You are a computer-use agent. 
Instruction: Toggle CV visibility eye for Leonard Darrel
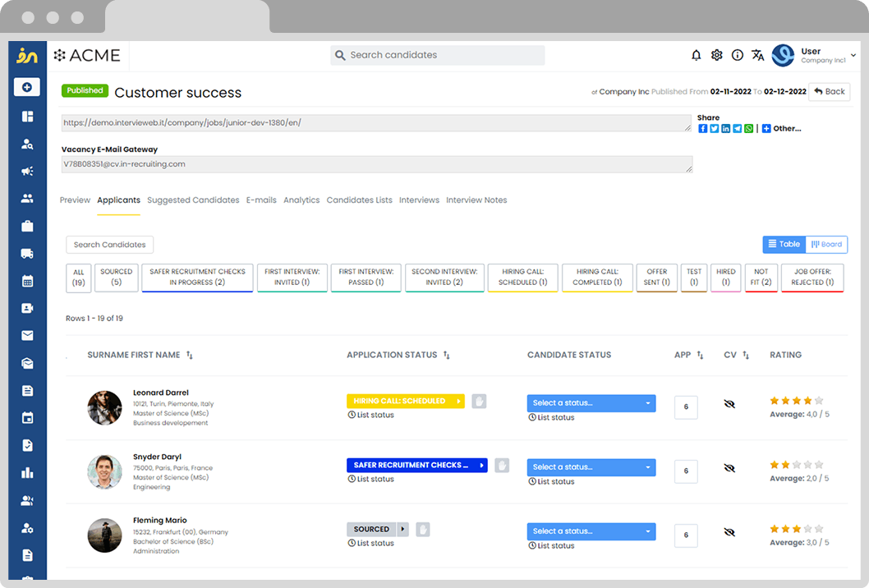click(729, 404)
